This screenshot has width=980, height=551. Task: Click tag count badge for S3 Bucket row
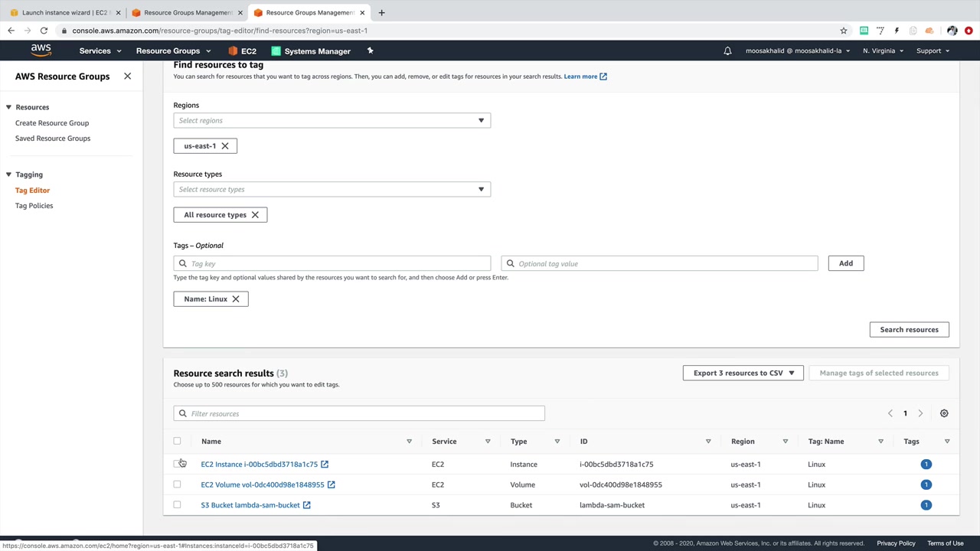[926, 505]
